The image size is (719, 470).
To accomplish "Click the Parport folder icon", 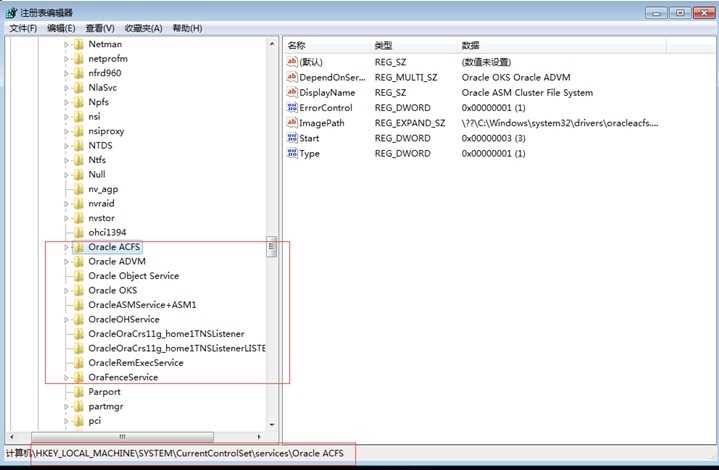I will coord(79,392).
